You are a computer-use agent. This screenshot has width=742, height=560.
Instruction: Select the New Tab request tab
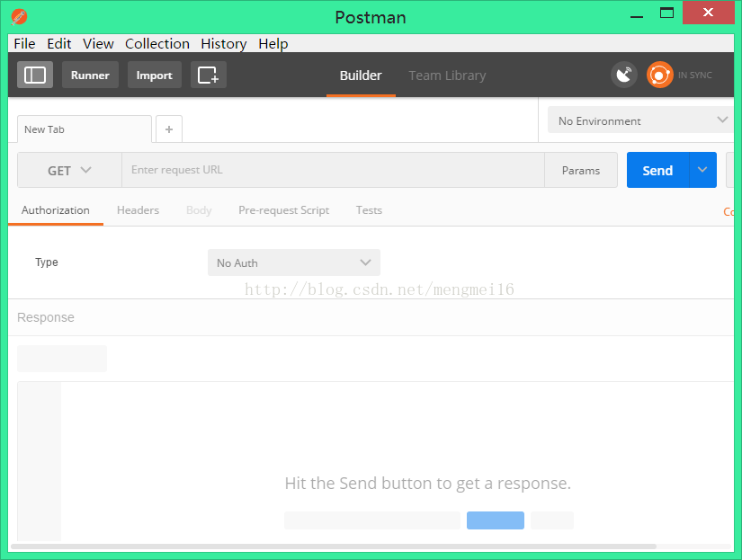[x=85, y=129]
